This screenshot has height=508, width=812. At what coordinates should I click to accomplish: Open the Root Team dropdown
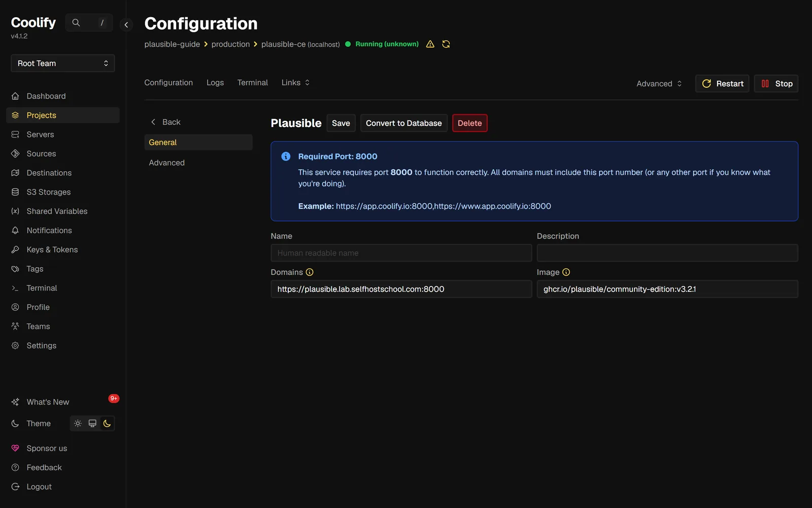tap(63, 63)
